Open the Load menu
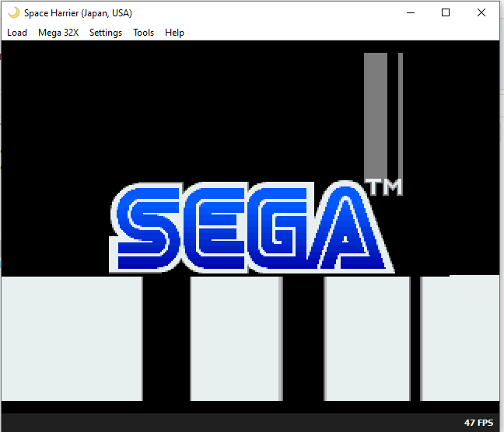The image size is (504, 432). point(17,33)
